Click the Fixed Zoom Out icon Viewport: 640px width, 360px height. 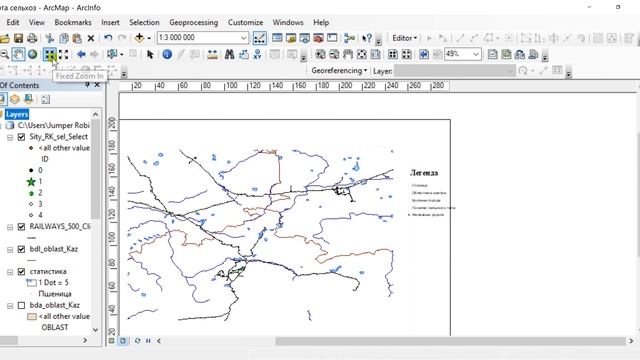64,54
